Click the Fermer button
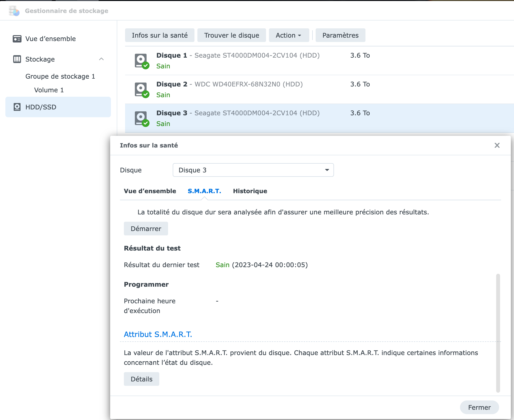The image size is (514, 420). 479,408
